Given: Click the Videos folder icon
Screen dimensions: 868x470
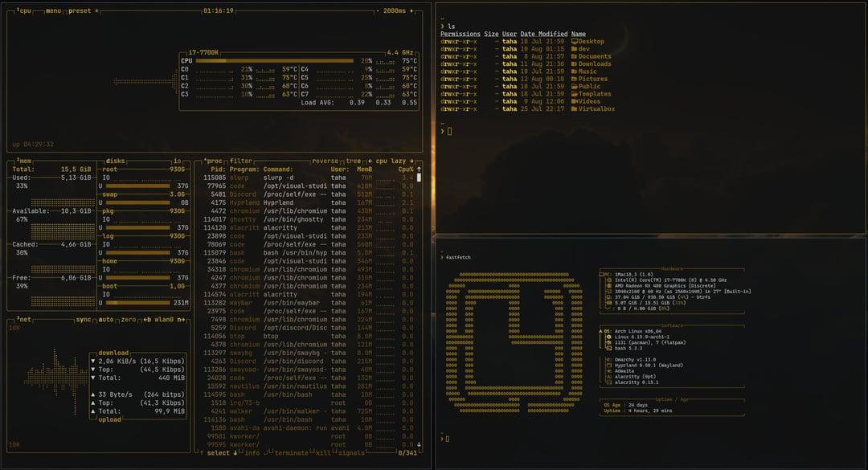Looking at the screenshot, I should [x=574, y=100].
